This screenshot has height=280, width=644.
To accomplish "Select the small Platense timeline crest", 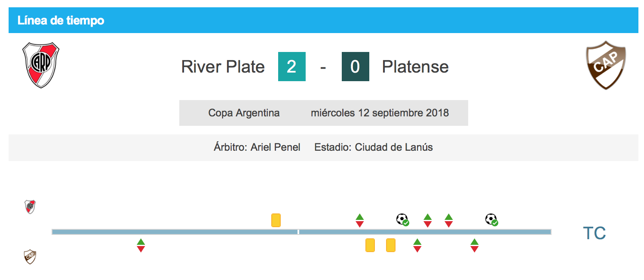I will (x=30, y=257).
